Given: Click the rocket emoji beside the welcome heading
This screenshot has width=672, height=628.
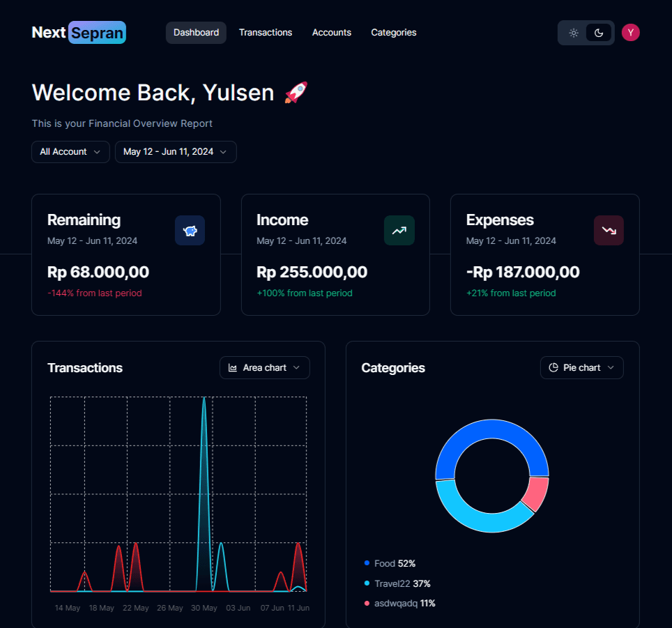Looking at the screenshot, I should click(x=296, y=93).
